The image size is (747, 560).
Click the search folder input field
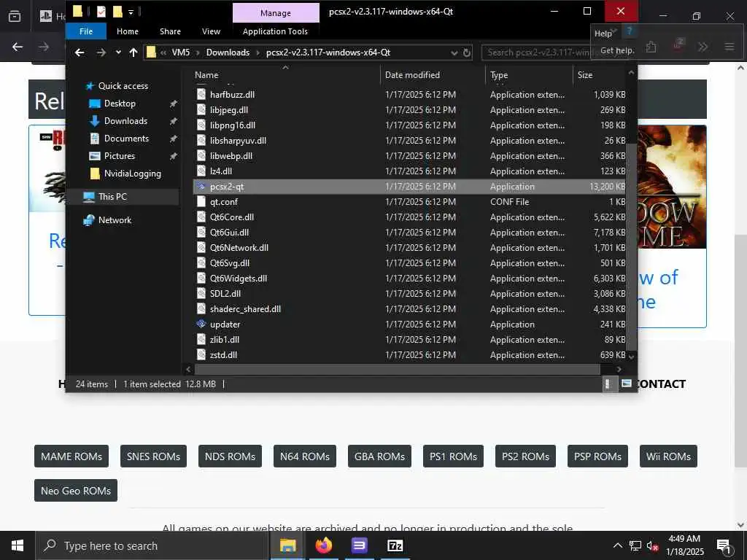click(x=538, y=52)
